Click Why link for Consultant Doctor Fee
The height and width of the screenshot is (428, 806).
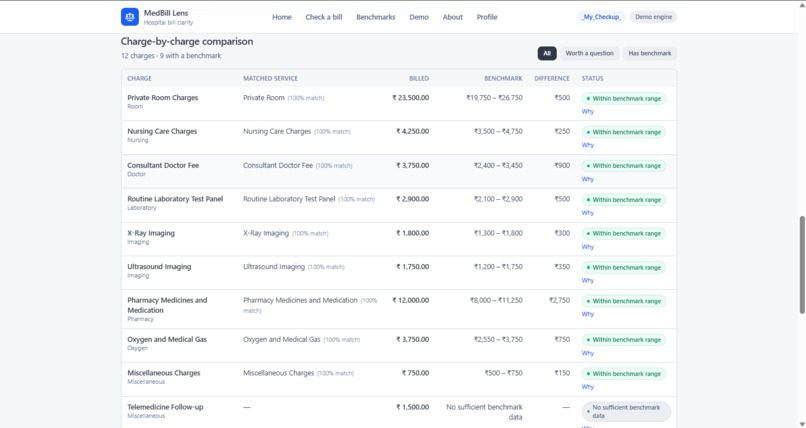[588, 179]
